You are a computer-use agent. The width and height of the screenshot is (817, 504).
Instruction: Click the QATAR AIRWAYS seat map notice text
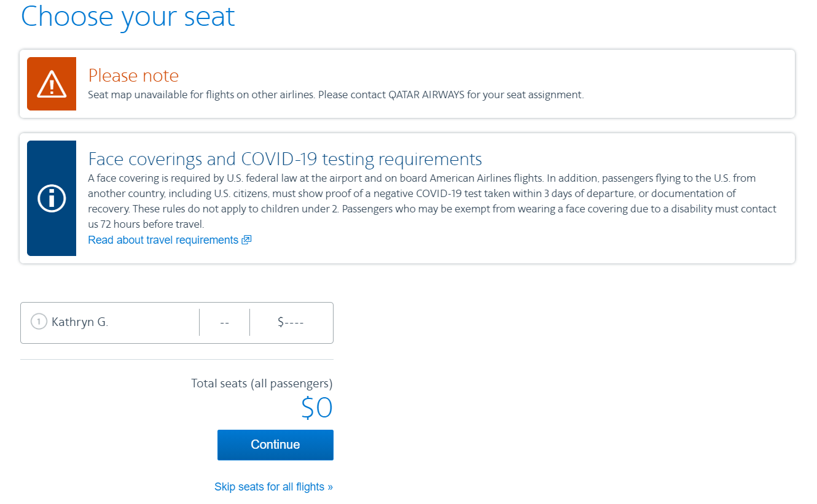(x=337, y=94)
